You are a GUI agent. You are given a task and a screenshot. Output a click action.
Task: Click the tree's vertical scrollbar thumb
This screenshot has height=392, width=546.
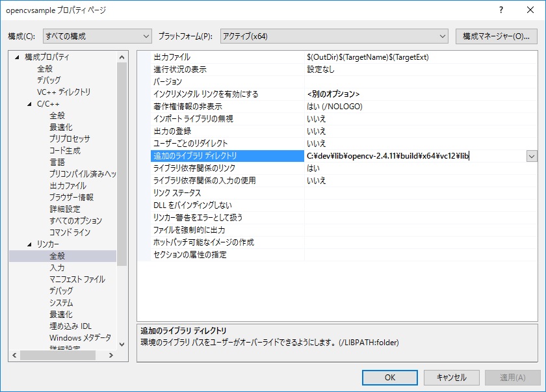(x=122, y=163)
